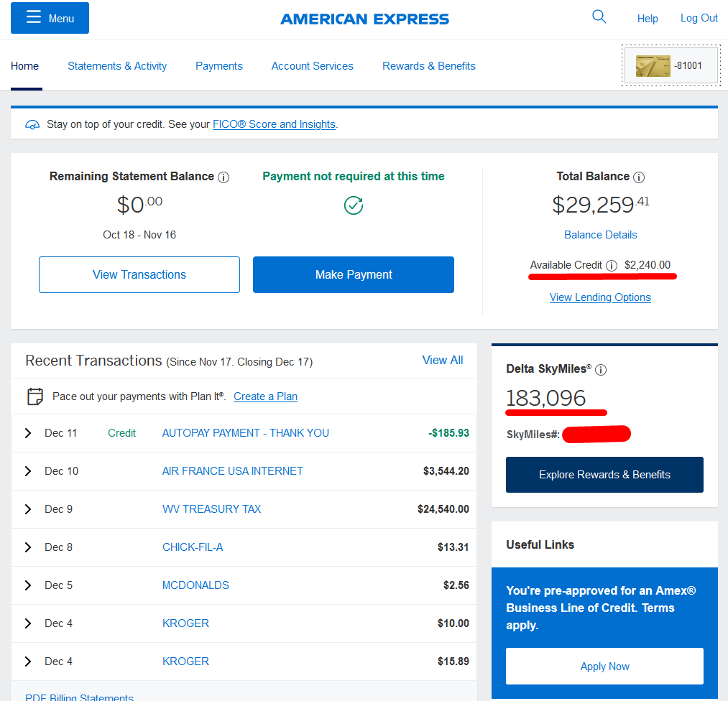
Task: Open the CHICK-FIL-A merchant link
Action: pos(193,547)
